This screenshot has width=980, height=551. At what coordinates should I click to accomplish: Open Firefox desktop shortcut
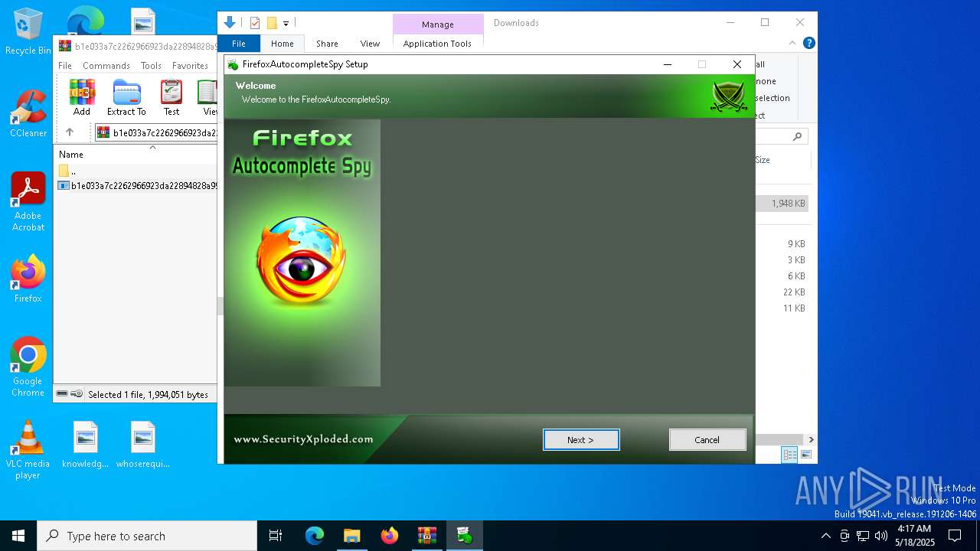[28, 279]
